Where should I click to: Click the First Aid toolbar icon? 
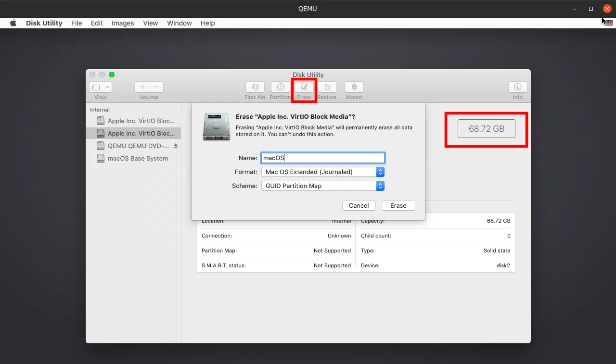pos(255,87)
